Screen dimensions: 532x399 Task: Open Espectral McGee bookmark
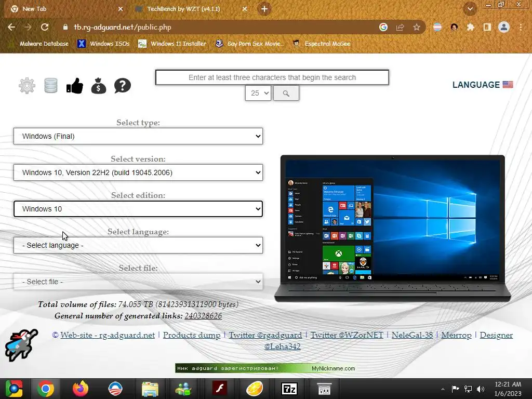[321, 44]
